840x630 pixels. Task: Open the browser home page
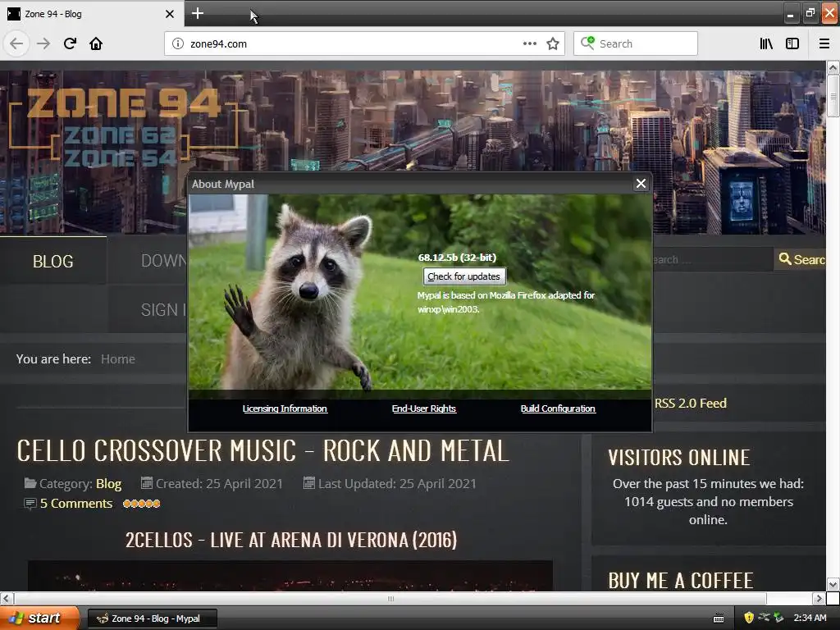(96, 43)
